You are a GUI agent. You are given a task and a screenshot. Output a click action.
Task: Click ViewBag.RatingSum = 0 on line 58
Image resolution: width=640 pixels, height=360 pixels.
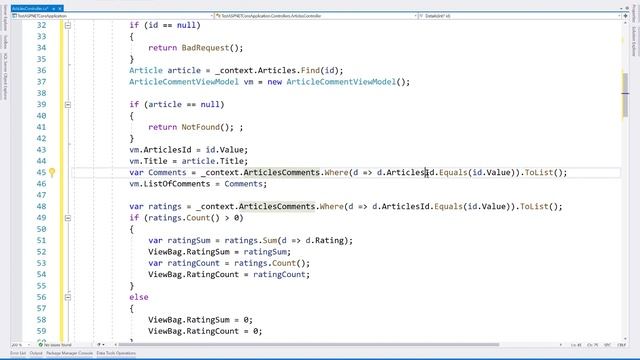click(200, 320)
